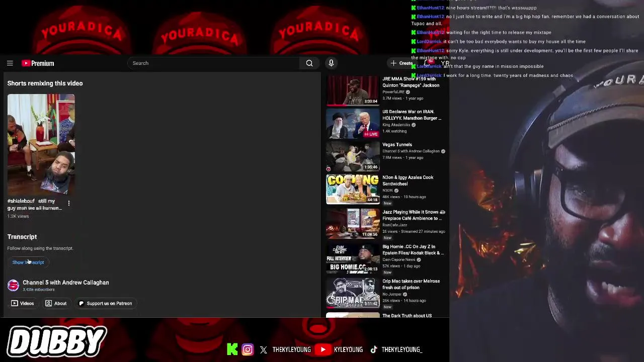The width and height of the screenshot is (644, 362).
Task: Open the Shia LaBeouf short thumbnail
Action: (x=41, y=144)
